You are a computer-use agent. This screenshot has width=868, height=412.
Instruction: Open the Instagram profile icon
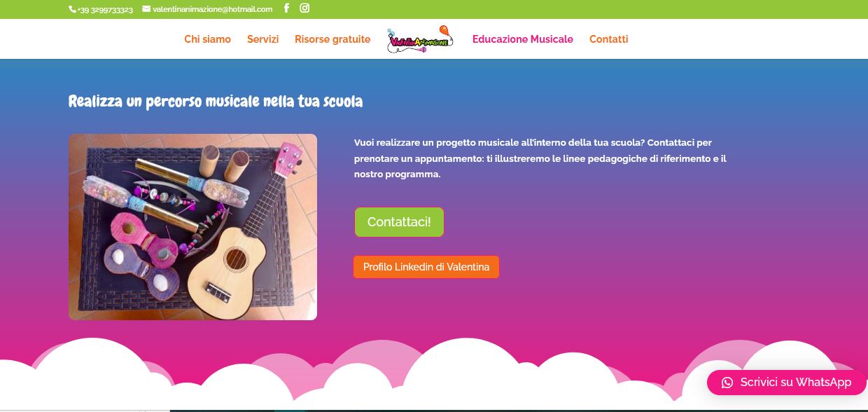pyautogui.click(x=304, y=8)
